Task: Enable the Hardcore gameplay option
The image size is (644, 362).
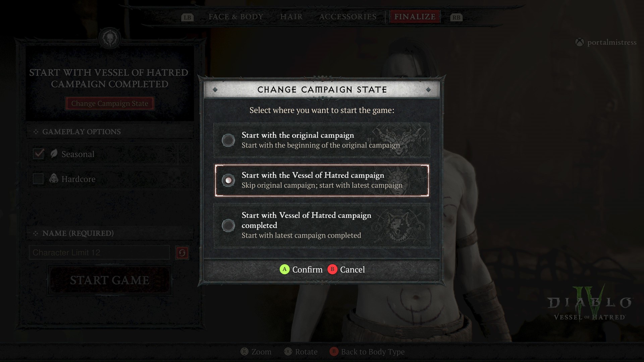Action: click(x=38, y=179)
